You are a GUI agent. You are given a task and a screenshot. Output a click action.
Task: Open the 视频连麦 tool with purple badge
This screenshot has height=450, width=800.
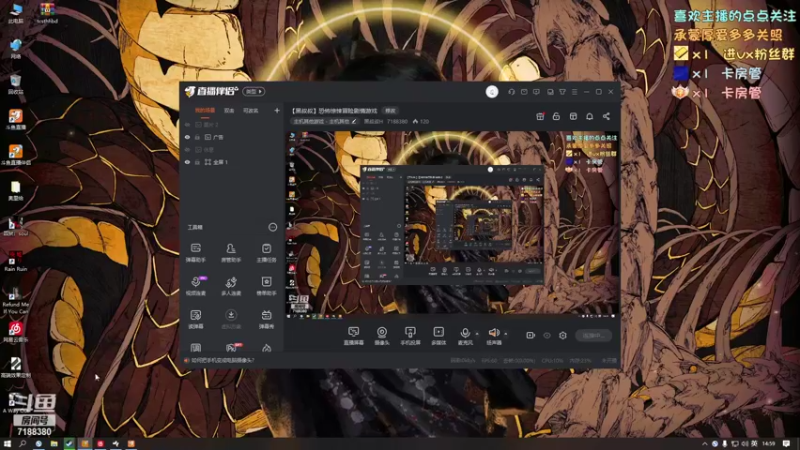195,286
